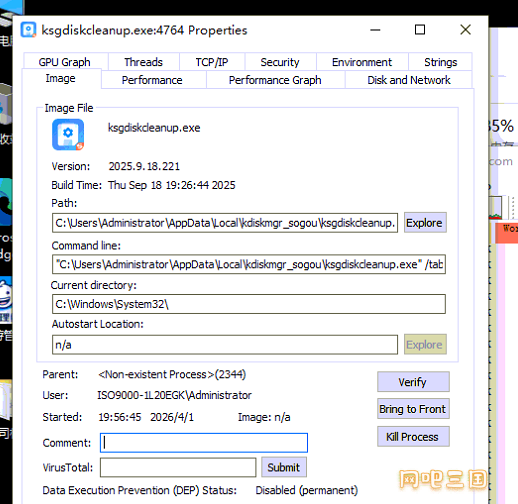This screenshot has height=504, width=518.
Task: Open the Environment tab
Action: pos(362,62)
